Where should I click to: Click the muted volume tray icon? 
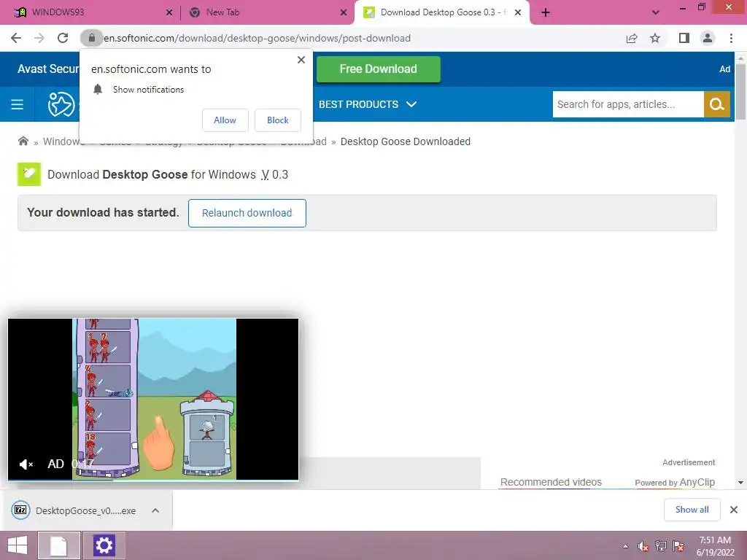point(643,546)
